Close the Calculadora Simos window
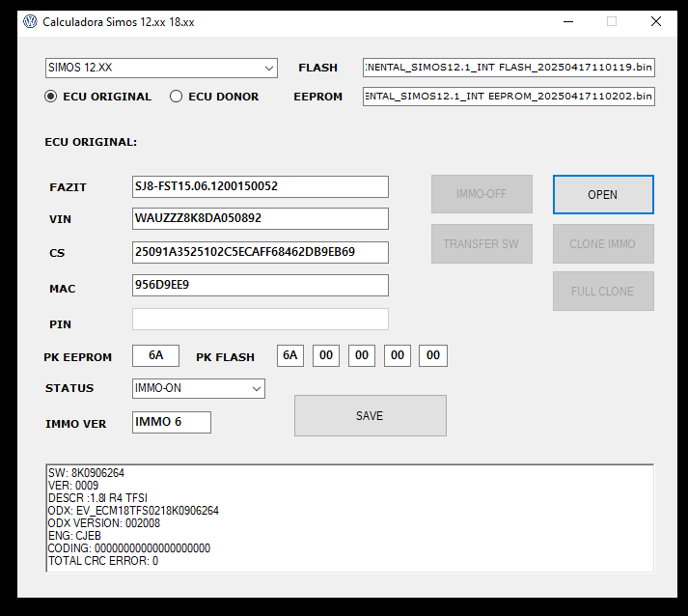The image size is (688, 616). point(656,21)
